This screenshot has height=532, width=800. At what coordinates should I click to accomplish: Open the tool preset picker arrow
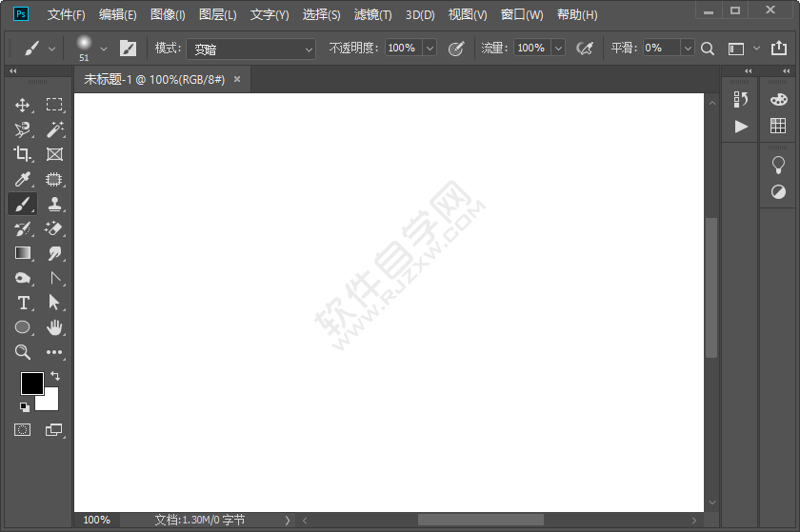click(51, 49)
